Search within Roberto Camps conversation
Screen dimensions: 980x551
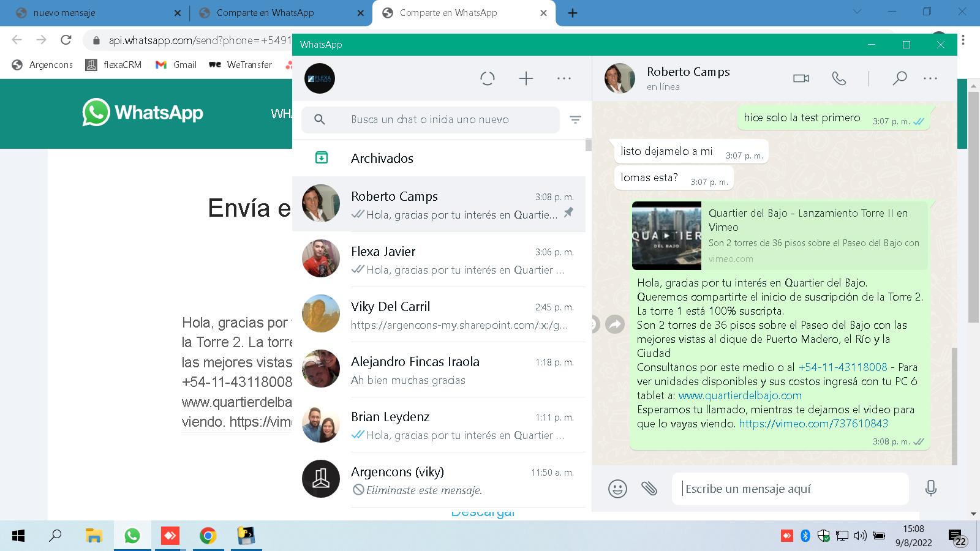tap(900, 78)
